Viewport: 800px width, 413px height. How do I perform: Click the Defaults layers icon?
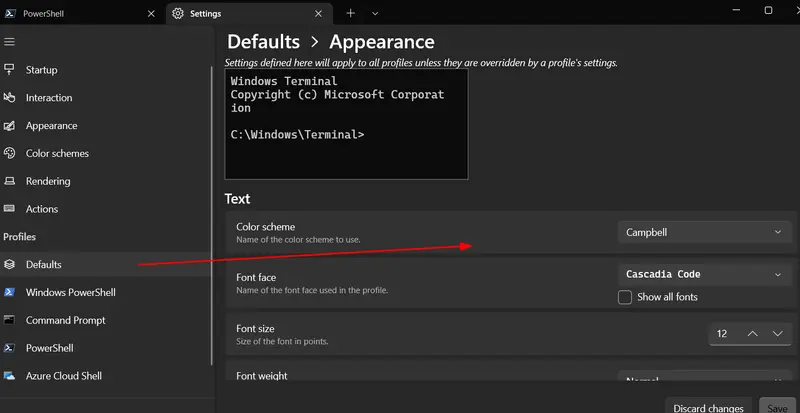pos(9,264)
